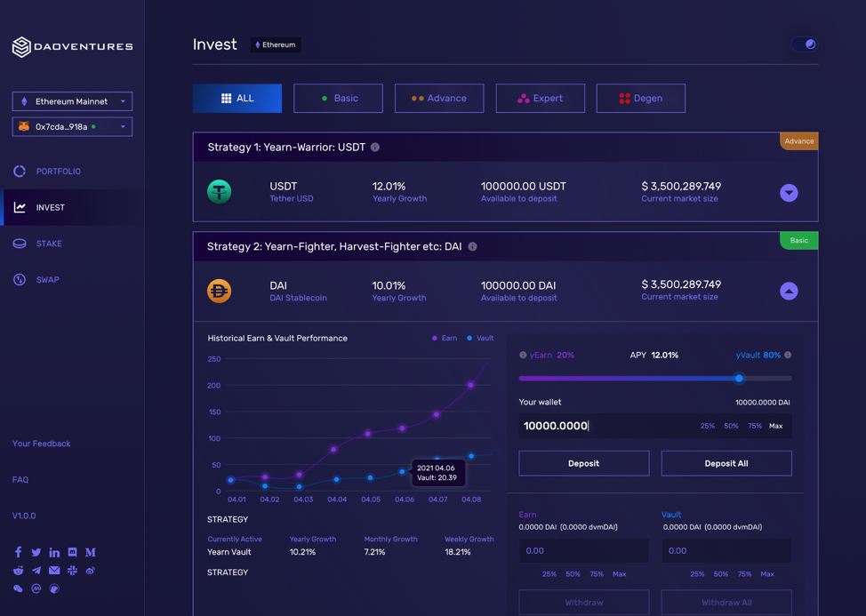Open the wallet address 0x7cda dropdown
The width and height of the screenshot is (866, 616).
click(72, 126)
